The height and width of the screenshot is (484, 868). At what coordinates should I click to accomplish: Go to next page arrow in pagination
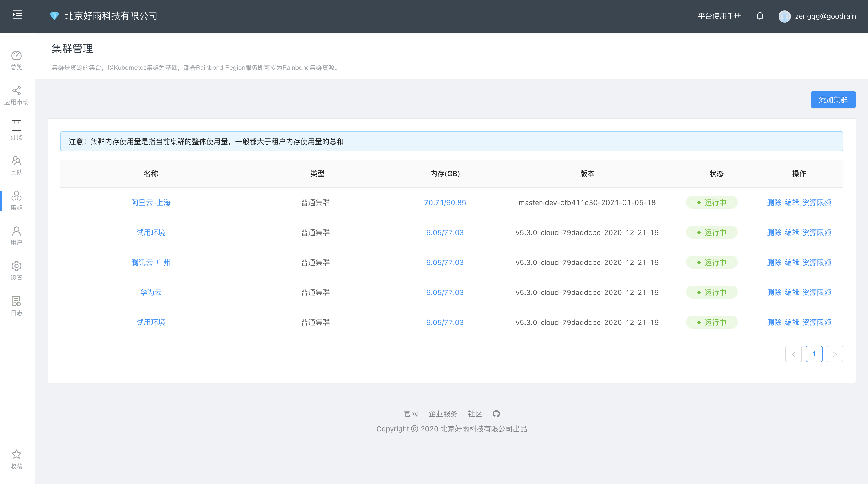tap(835, 354)
